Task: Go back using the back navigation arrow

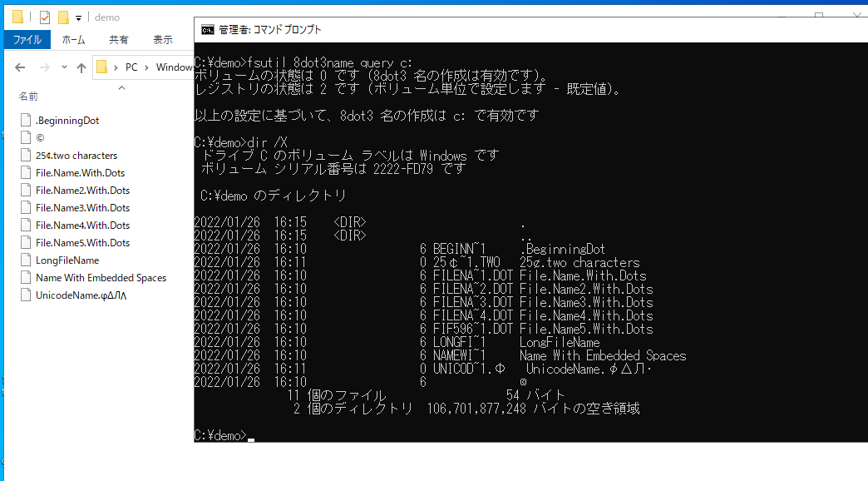Action: tap(20, 67)
